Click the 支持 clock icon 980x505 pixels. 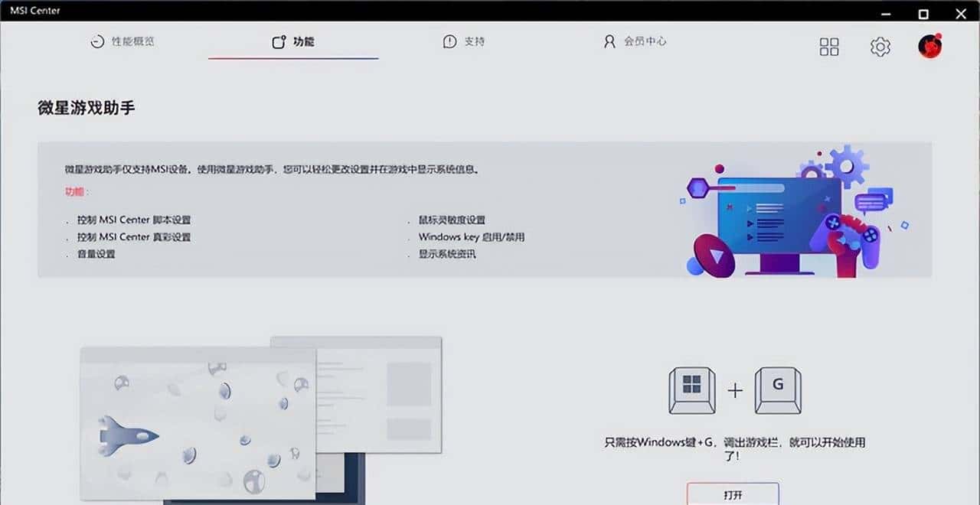coord(449,41)
